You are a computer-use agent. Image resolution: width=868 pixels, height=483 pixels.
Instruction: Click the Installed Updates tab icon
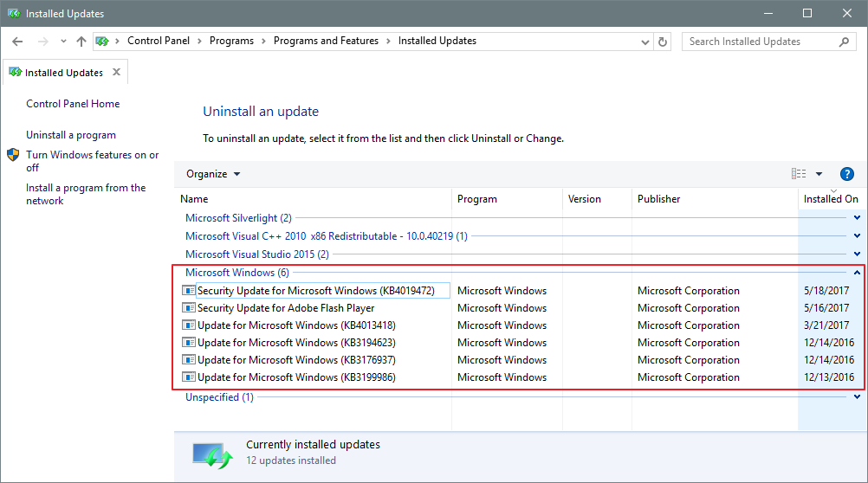(x=16, y=72)
